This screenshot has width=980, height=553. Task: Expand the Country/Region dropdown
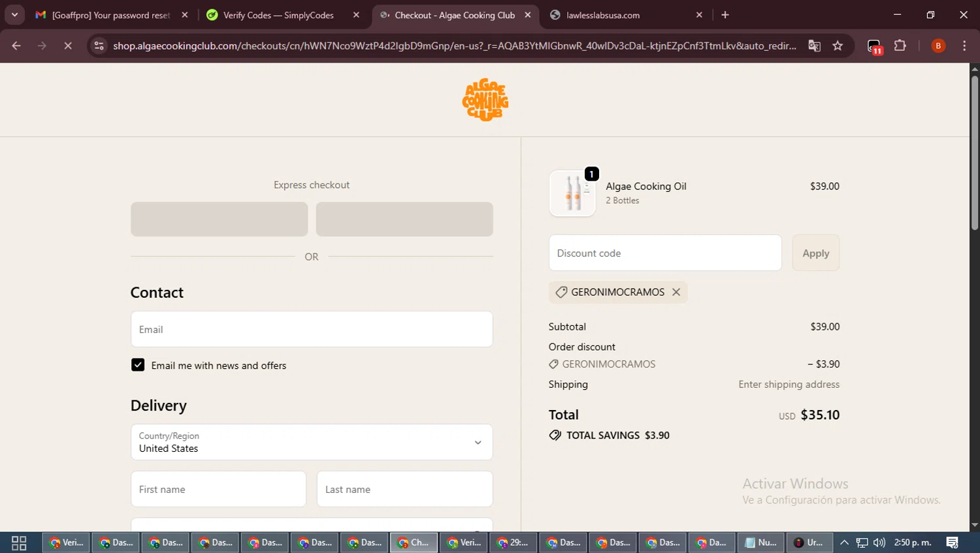(x=312, y=442)
